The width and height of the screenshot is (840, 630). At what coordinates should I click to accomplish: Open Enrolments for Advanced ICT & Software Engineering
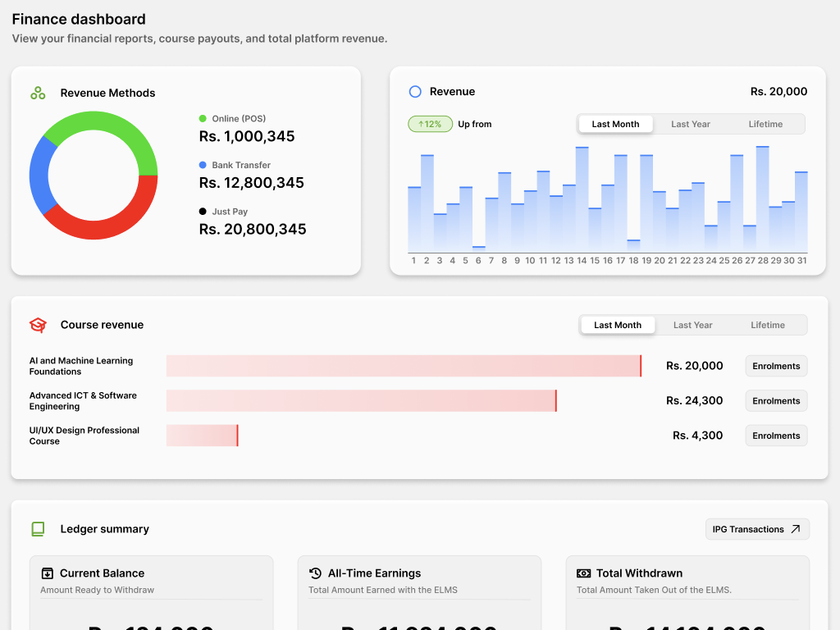(776, 400)
